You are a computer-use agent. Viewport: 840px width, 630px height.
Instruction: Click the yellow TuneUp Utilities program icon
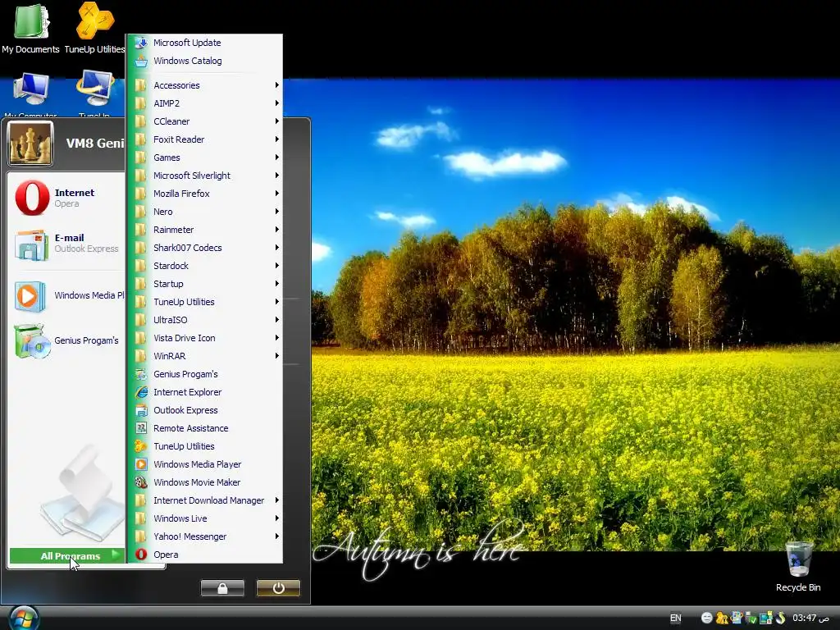click(141, 446)
